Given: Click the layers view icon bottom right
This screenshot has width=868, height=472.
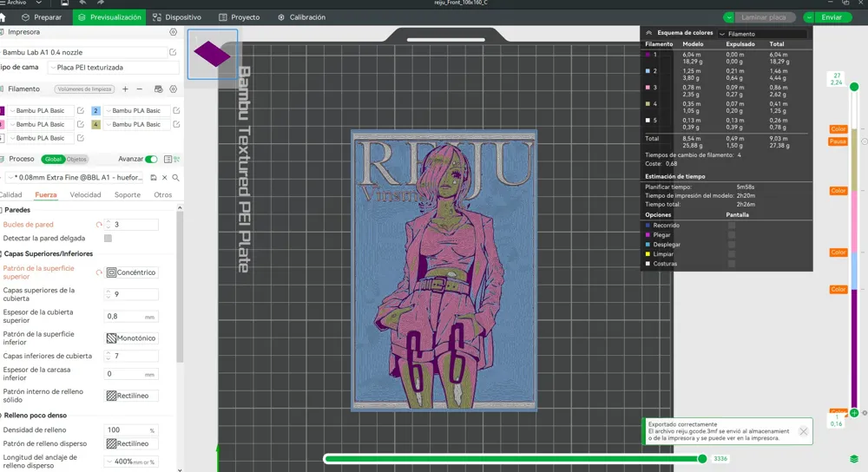Looking at the screenshot, I should pyautogui.click(x=854, y=459).
